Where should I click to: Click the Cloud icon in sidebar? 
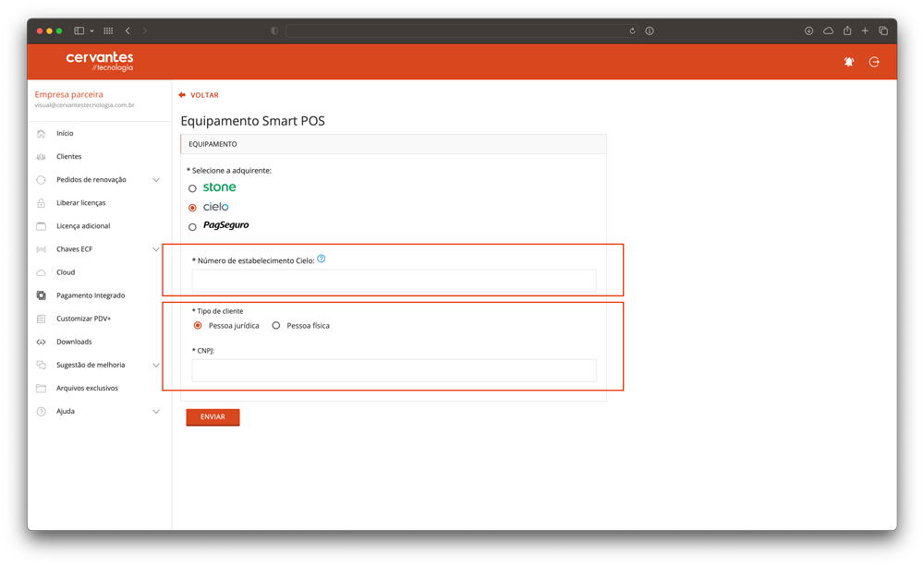[x=42, y=272]
